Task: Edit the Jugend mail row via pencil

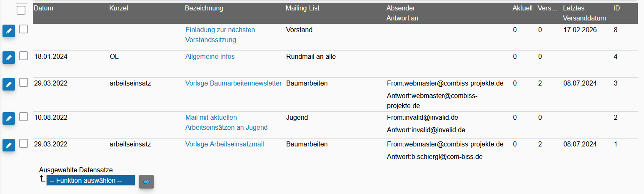Action: coord(9,118)
